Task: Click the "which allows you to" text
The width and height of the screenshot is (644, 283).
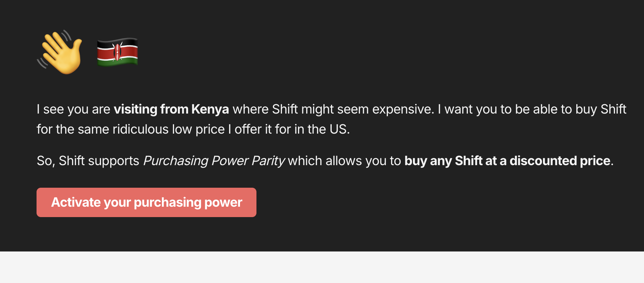Action: coord(344,161)
